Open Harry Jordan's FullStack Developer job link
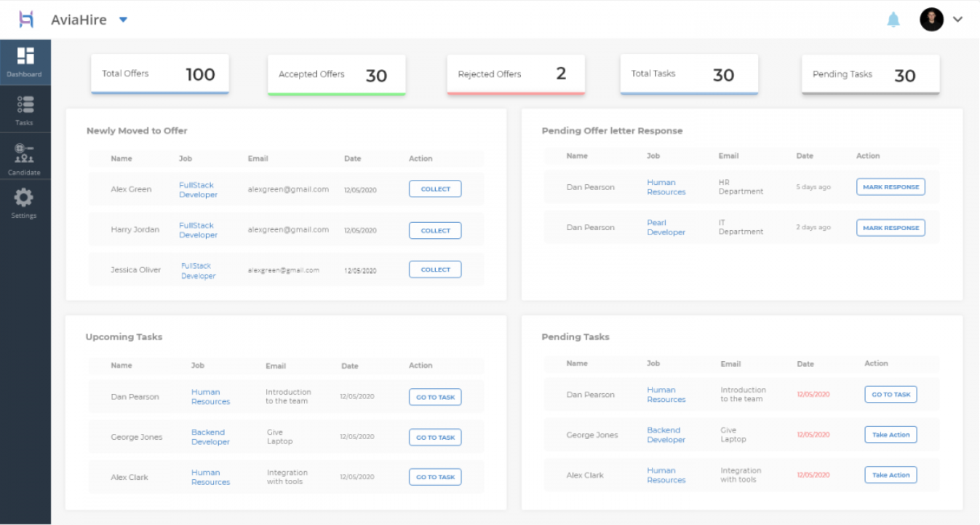This screenshot has height=525, width=980. [198, 230]
